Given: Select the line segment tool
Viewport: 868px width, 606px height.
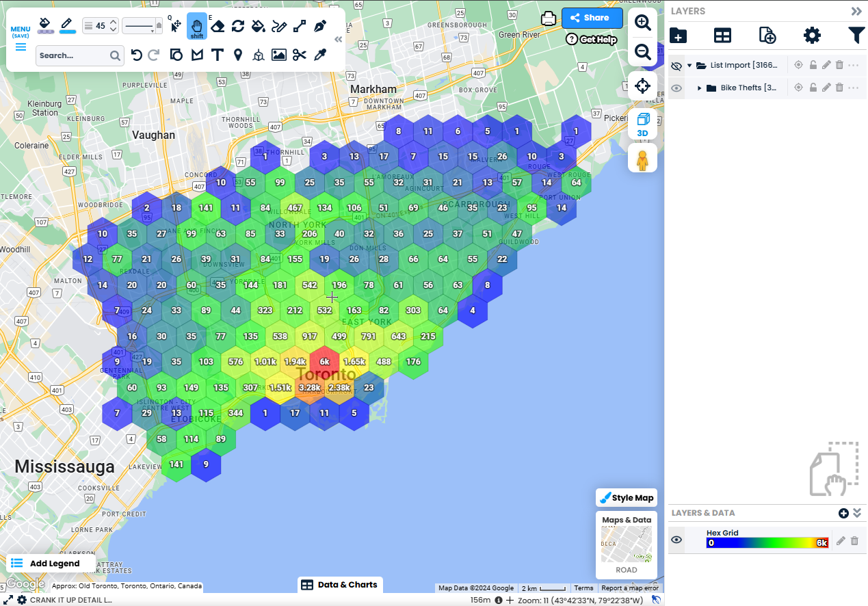Looking at the screenshot, I should [300, 26].
